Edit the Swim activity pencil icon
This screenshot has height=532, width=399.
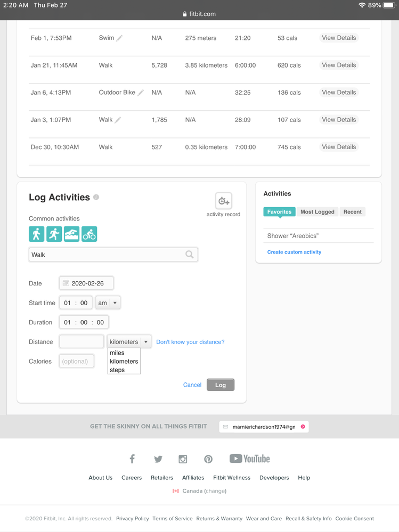[x=119, y=38]
